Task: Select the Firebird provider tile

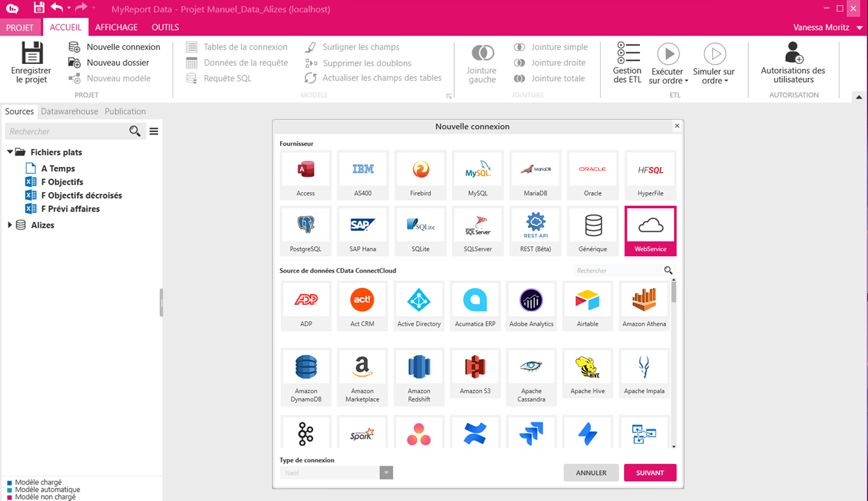Action: pos(420,175)
